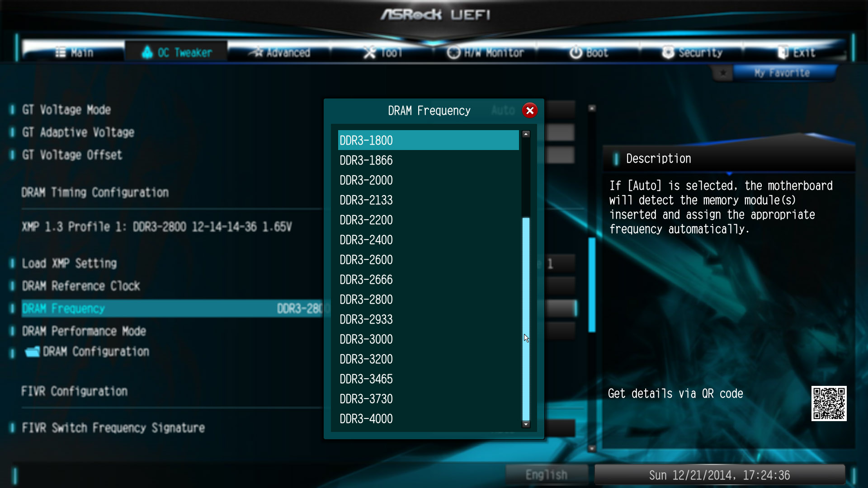Go to the Boot tab
The image size is (868, 488).
click(x=588, y=52)
